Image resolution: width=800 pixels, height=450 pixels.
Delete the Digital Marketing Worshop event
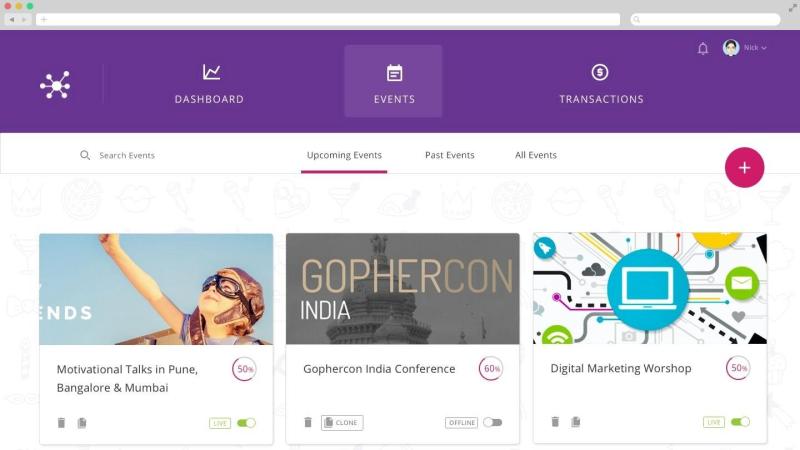555,421
